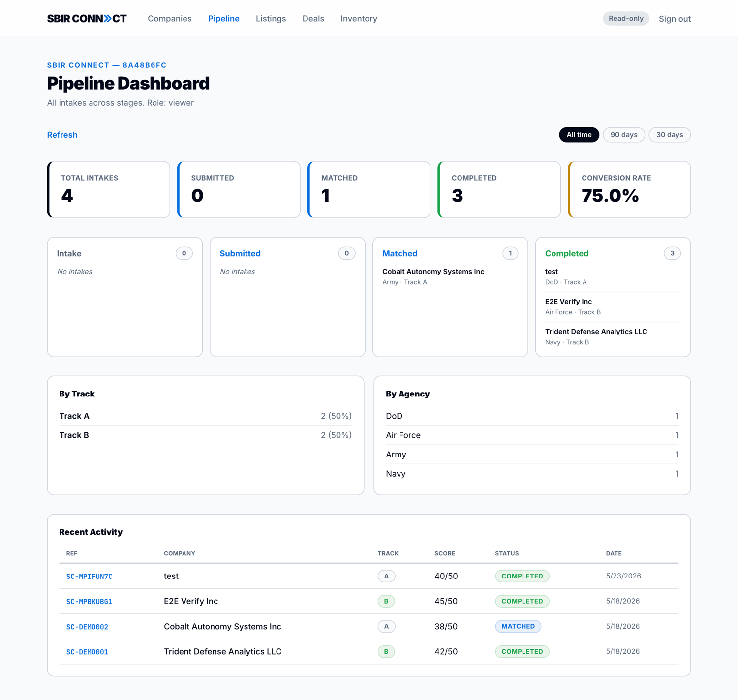Click the 38/50 score cell
The width and height of the screenshot is (738, 700).
tap(446, 626)
